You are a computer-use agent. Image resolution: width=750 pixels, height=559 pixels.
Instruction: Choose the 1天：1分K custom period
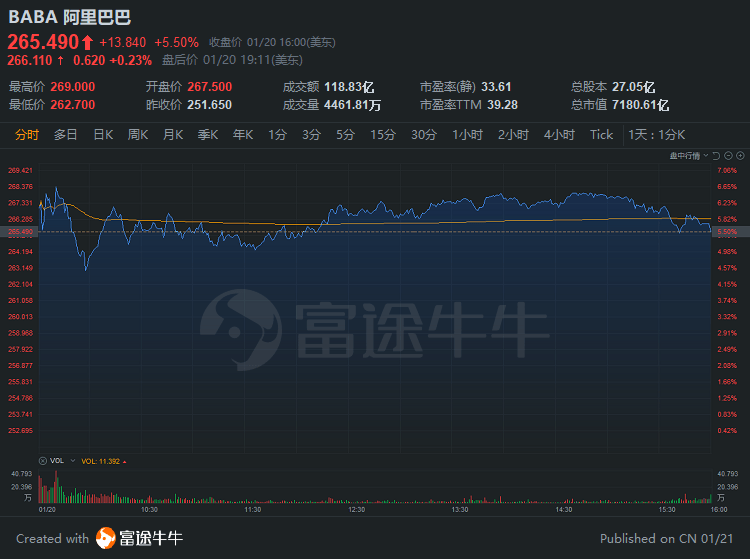point(657,135)
